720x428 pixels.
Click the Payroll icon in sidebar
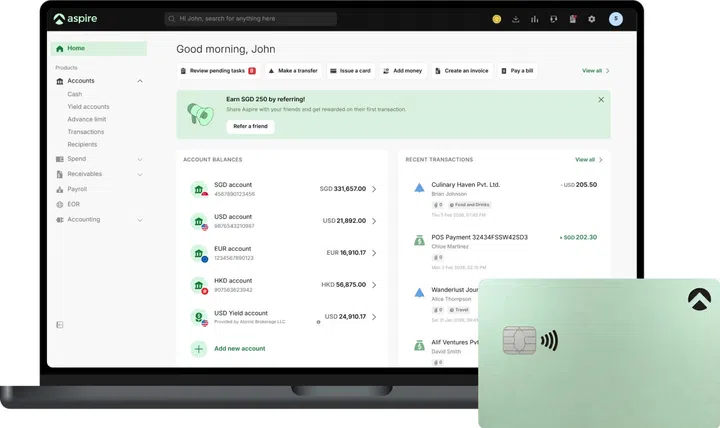(60, 189)
